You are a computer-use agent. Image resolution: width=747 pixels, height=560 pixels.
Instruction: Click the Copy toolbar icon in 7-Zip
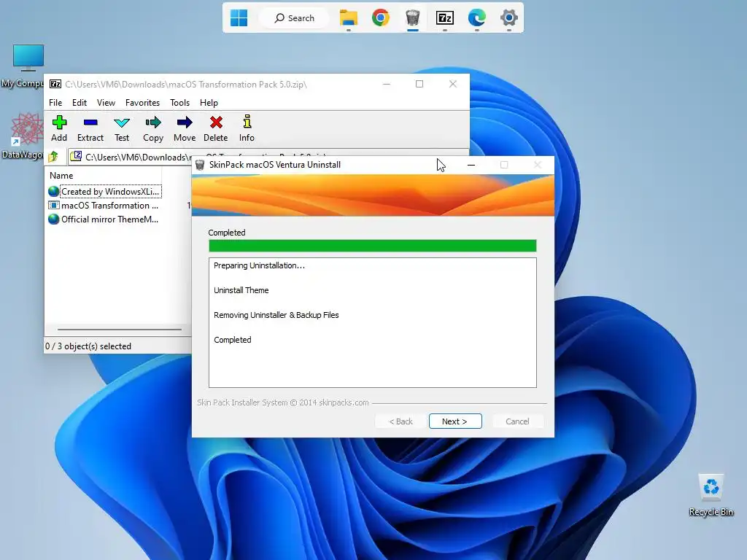pos(153,128)
